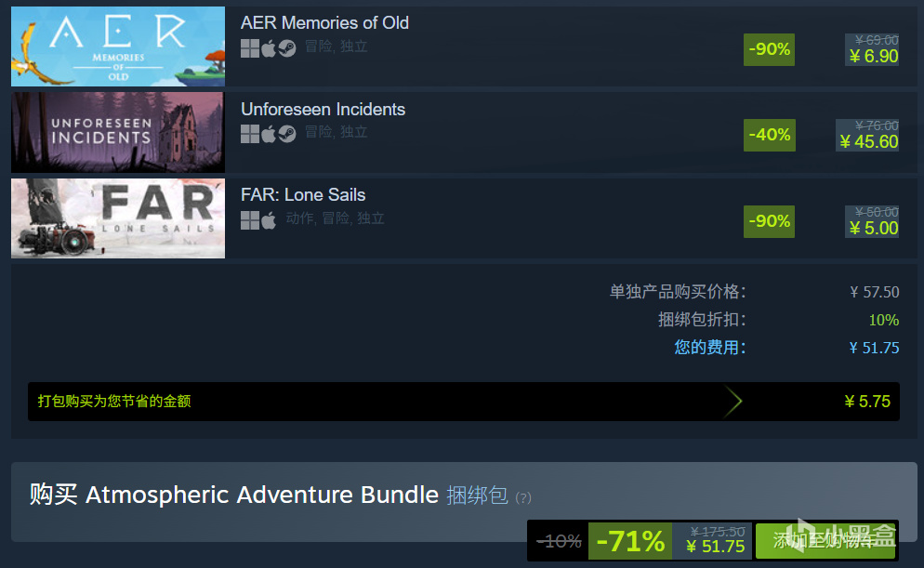Click the green add to cart button

click(825, 541)
